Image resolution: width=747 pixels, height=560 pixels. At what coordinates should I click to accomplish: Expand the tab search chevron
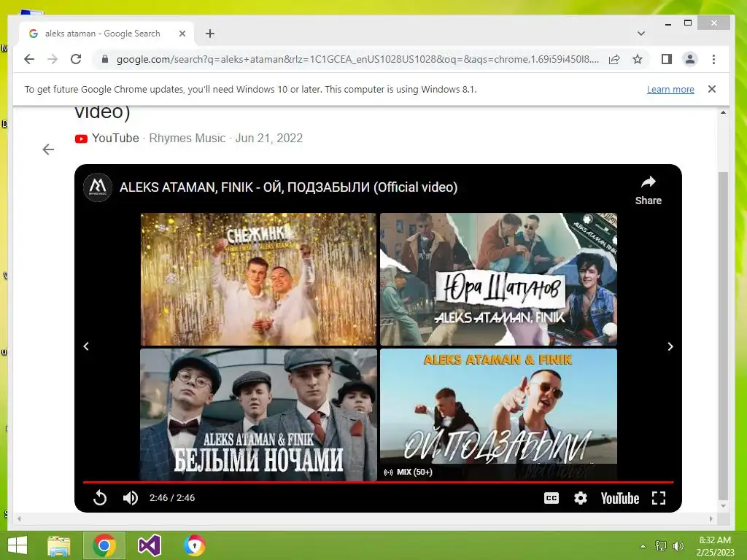point(641,34)
